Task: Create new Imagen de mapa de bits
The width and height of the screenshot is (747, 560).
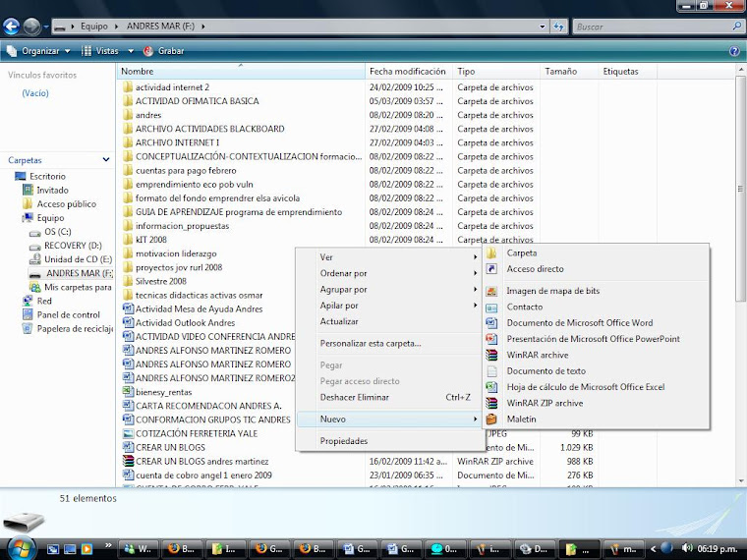Action: [596, 291]
